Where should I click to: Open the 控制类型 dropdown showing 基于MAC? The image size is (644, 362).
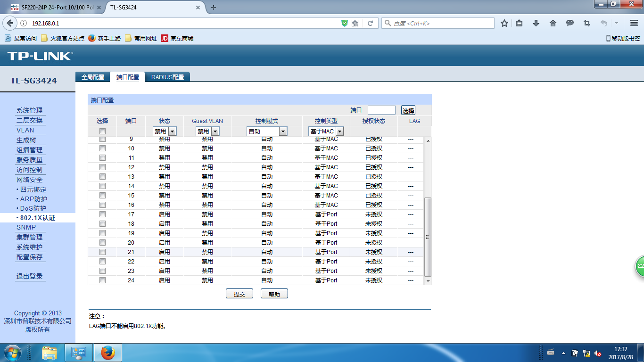[326, 132]
